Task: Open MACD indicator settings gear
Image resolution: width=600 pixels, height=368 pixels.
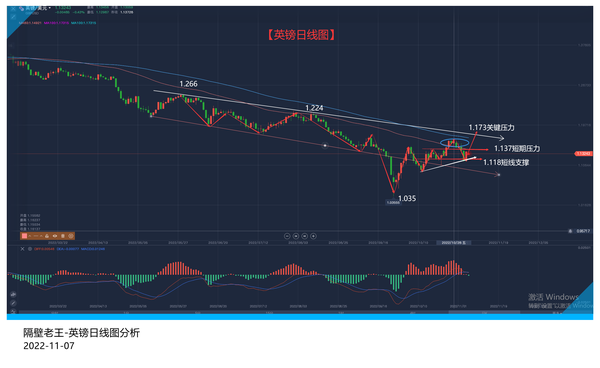Action: (x=30, y=249)
